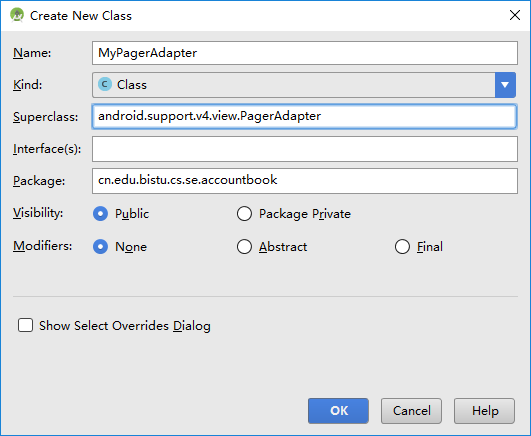The image size is (531, 436).
Task: Focus the Superclass input field
Action: click(304, 117)
